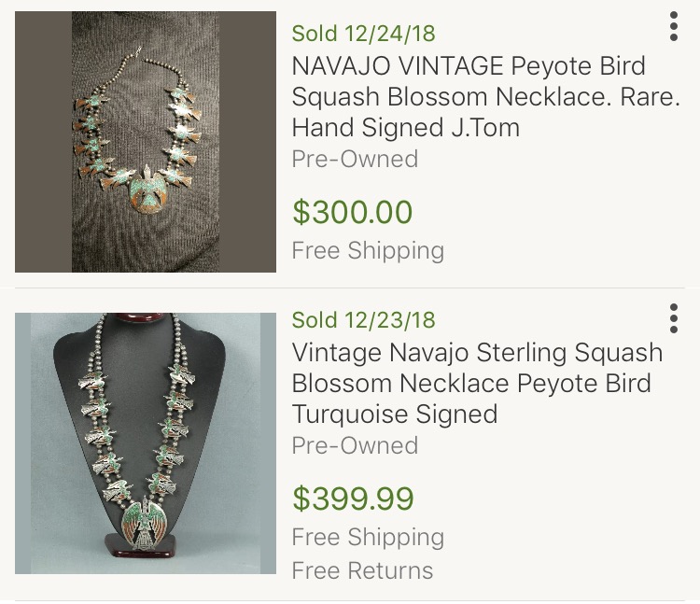The image size is (700, 604).
Task: Open options menu for J.Tom necklace listing
Action: click(x=673, y=27)
